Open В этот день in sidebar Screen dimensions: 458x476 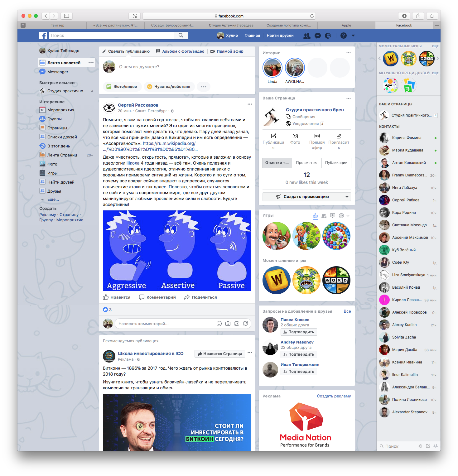click(x=55, y=146)
